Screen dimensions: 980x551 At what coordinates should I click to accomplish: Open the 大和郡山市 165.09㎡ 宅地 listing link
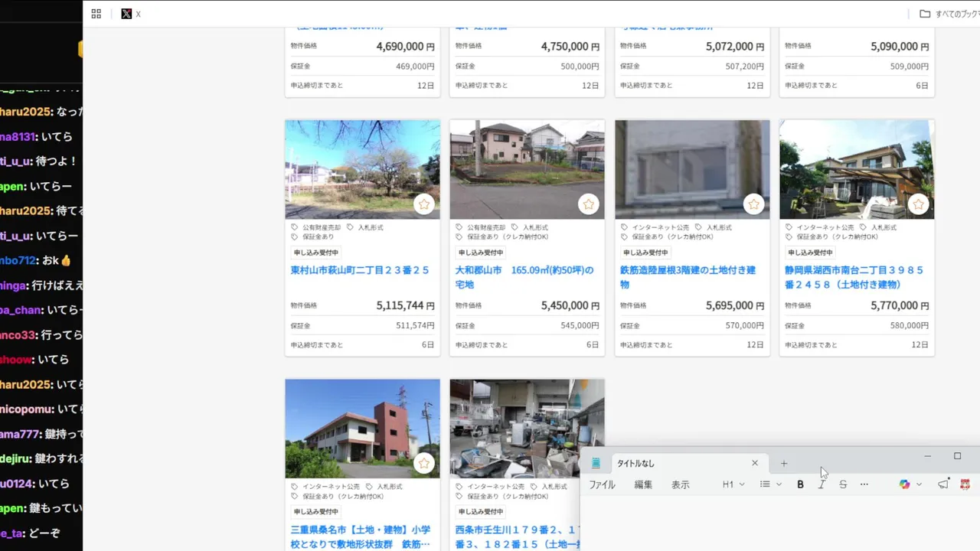524,277
